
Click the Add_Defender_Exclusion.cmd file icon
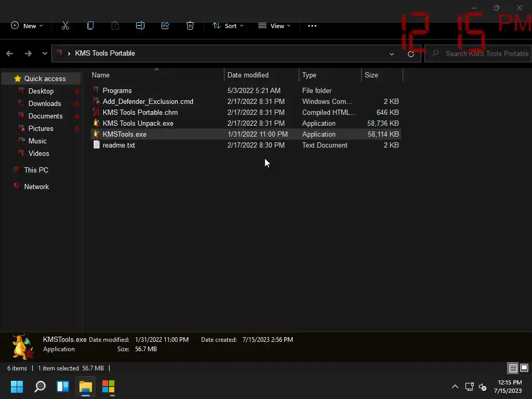pos(96,101)
